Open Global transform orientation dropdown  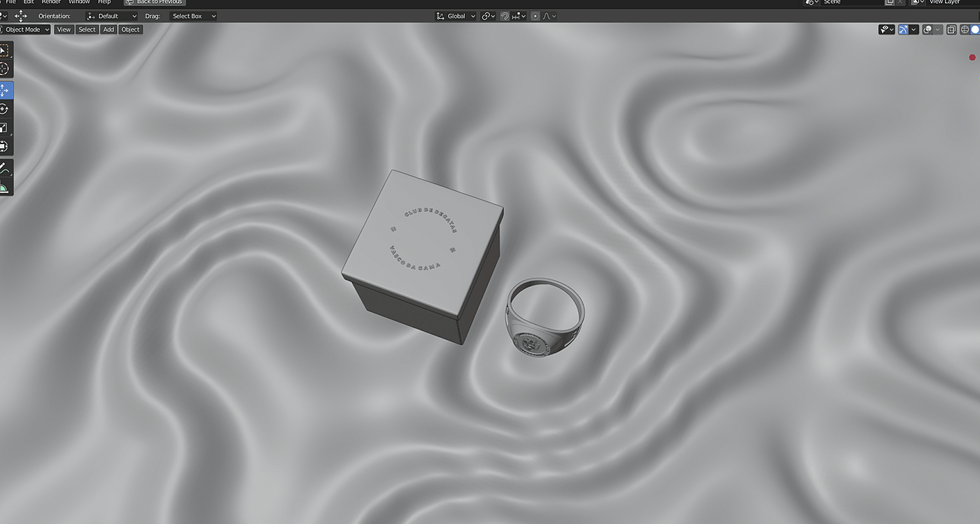tap(456, 16)
